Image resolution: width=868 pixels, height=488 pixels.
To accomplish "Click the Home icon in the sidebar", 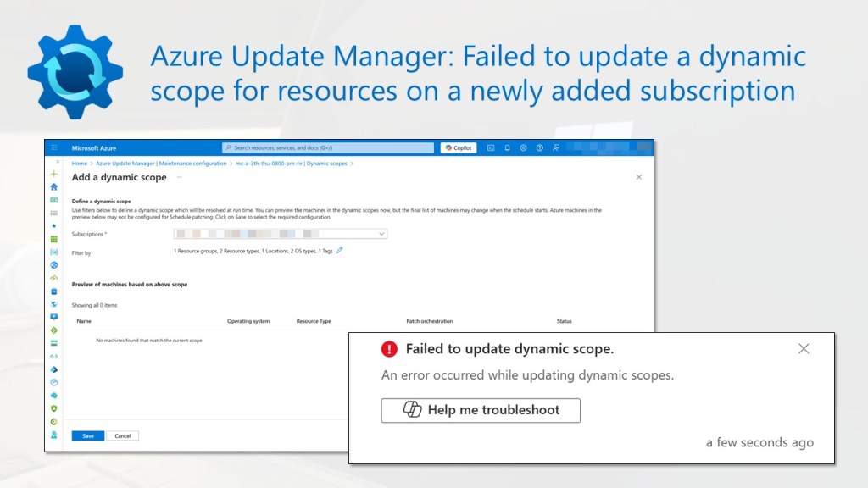I will click(54, 186).
